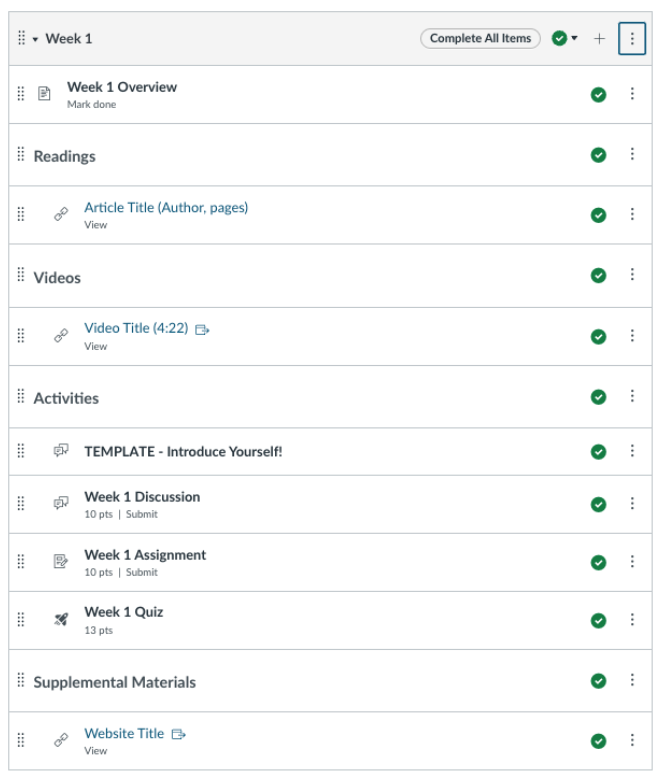Click the external link icon next to Website Title
This screenshot has width=663, height=784.
coord(178,734)
